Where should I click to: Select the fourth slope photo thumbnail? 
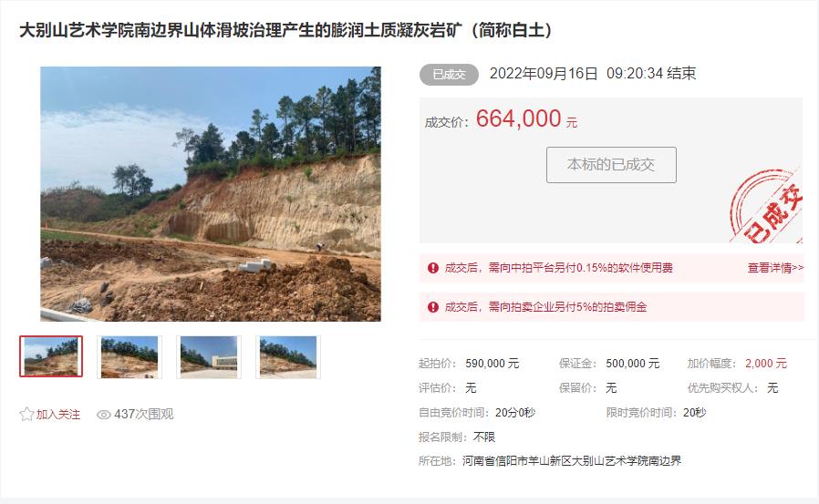point(288,357)
